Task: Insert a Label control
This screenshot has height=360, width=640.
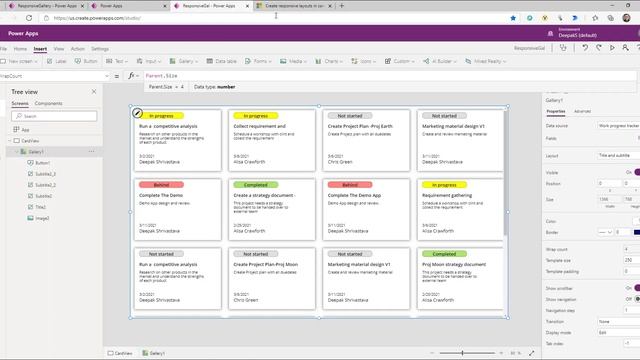Action: pos(56,61)
